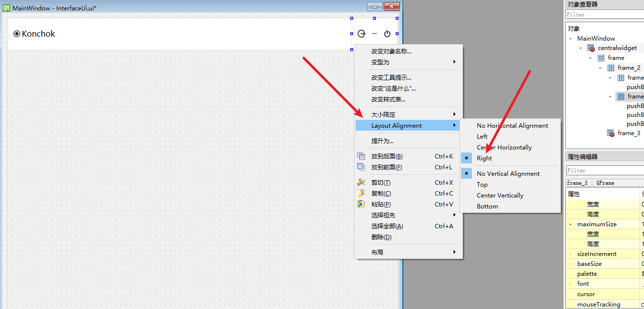This screenshot has height=309, width=644.
Task: Click the Copy icon next to 复制(C)
Action: click(x=361, y=193)
